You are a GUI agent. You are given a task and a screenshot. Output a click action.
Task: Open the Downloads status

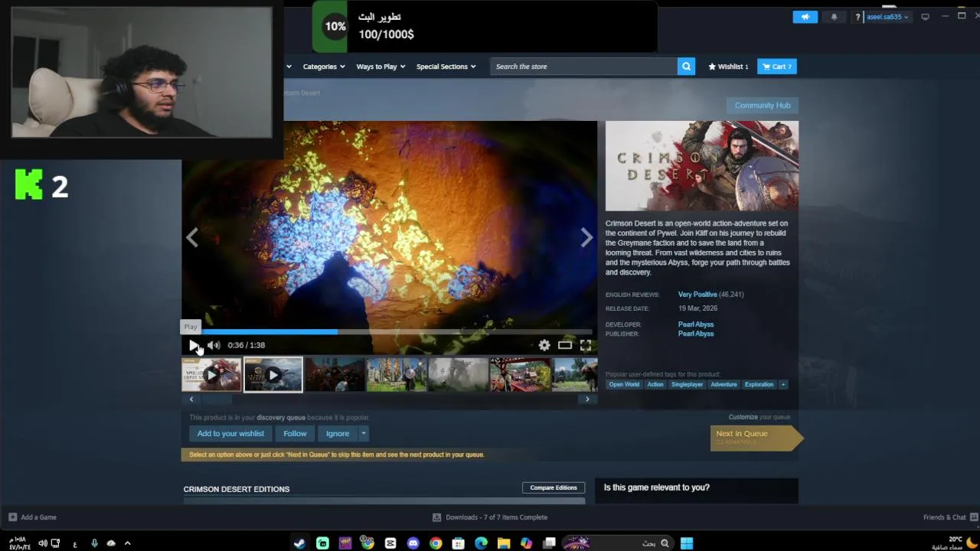[x=490, y=517]
